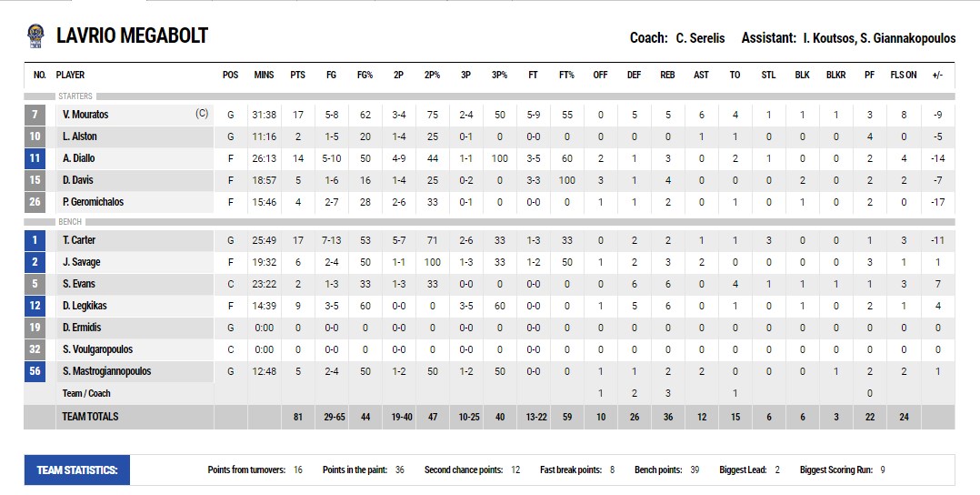Click the MINS column header
Viewport: 980px width, 495px height.
pos(264,75)
